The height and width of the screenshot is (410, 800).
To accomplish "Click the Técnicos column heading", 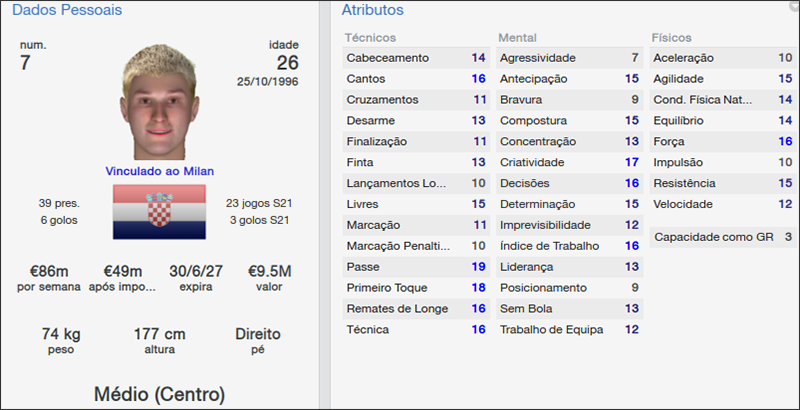I will click(x=370, y=37).
